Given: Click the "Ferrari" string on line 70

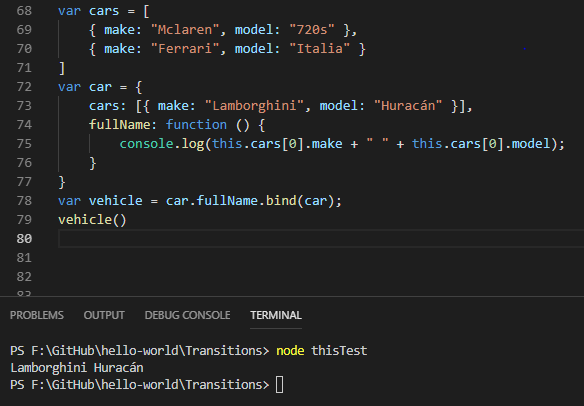Looking at the screenshot, I should pyautogui.click(x=185, y=49).
